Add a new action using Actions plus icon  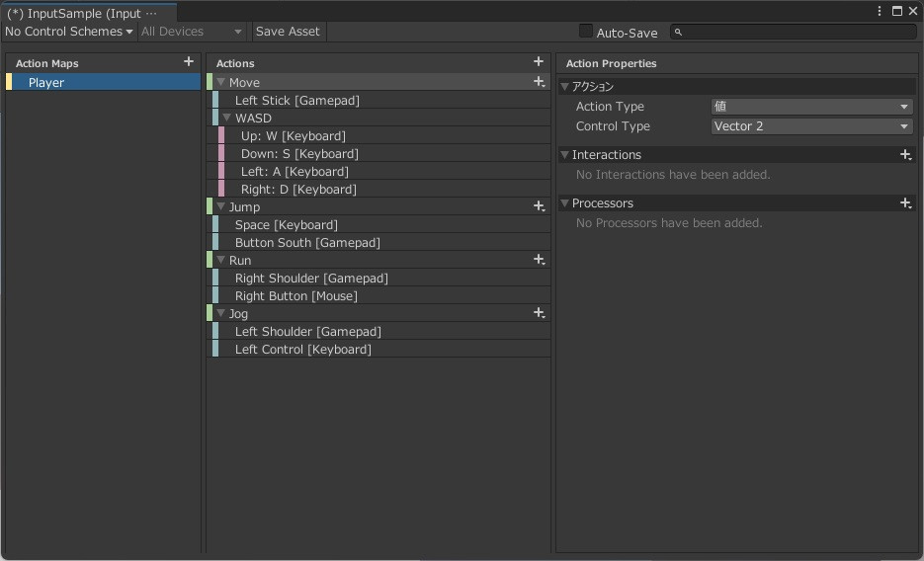[538, 62]
